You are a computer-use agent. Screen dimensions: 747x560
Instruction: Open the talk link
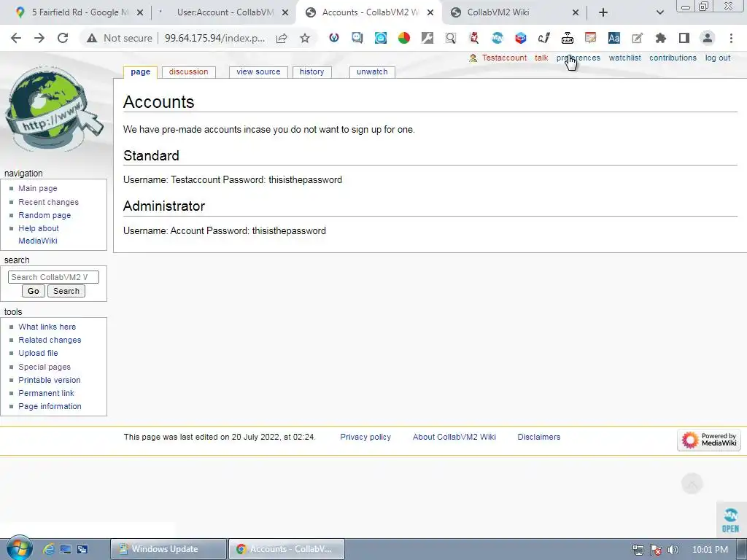coord(541,58)
